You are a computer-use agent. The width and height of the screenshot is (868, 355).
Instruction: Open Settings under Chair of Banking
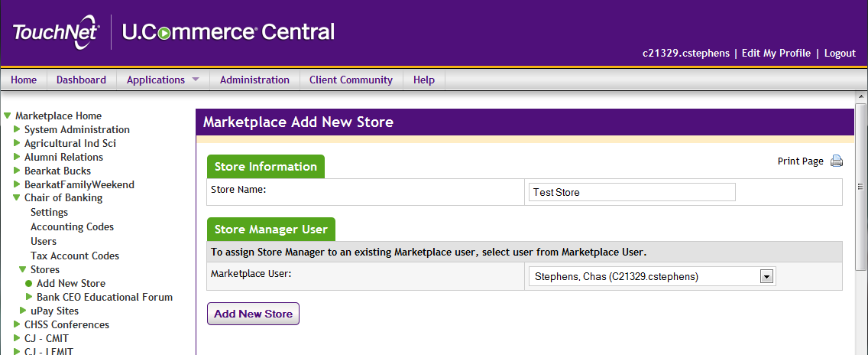pos(49,213)
